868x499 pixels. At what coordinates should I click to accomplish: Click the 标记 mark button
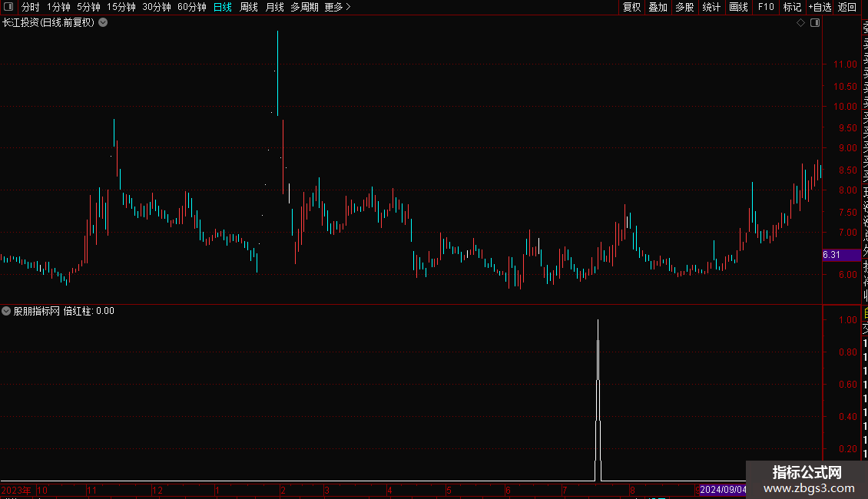pyautogui.click(x=792, y=7)
